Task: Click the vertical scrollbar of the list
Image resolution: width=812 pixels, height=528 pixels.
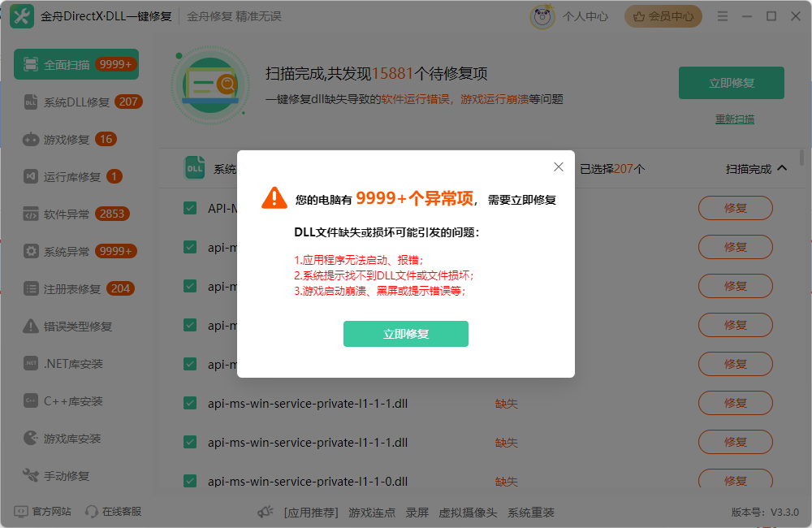Action: (x=801, y=158)
